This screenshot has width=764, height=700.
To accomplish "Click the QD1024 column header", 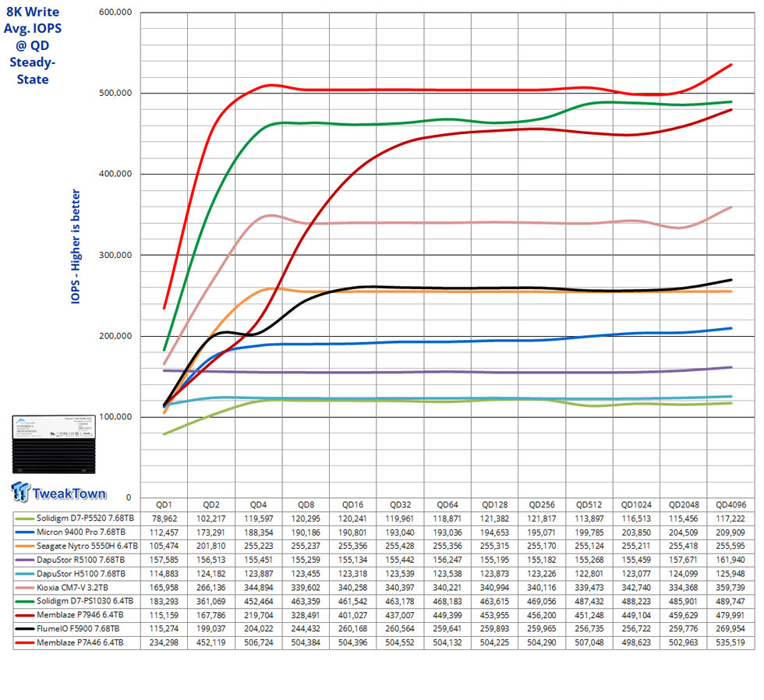I will pyautogui.click(x=636, y=504).
